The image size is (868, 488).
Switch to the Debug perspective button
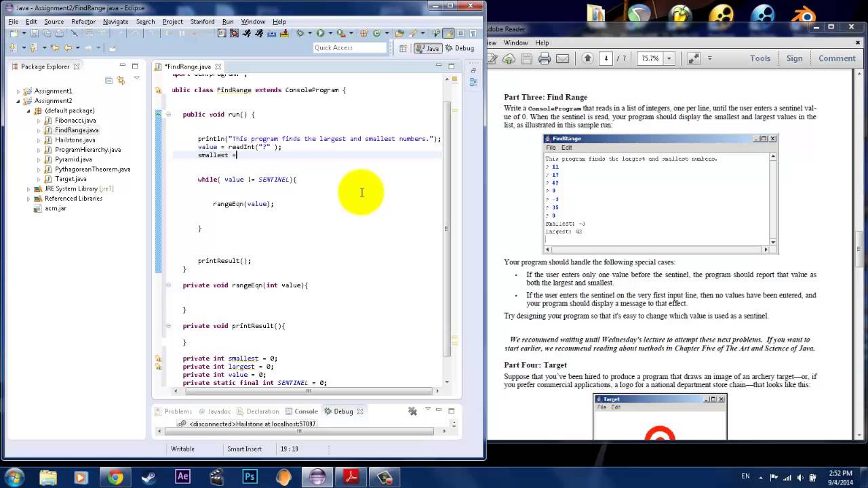point(459,48)
